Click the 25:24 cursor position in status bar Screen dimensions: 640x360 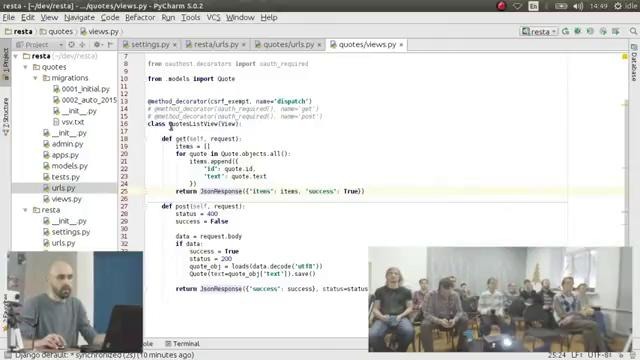pyautogui.click(x=556, y=356)
